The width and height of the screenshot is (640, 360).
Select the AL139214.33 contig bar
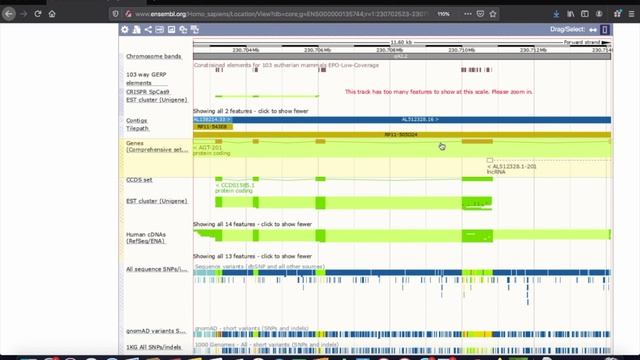click(x=213, y=120)
